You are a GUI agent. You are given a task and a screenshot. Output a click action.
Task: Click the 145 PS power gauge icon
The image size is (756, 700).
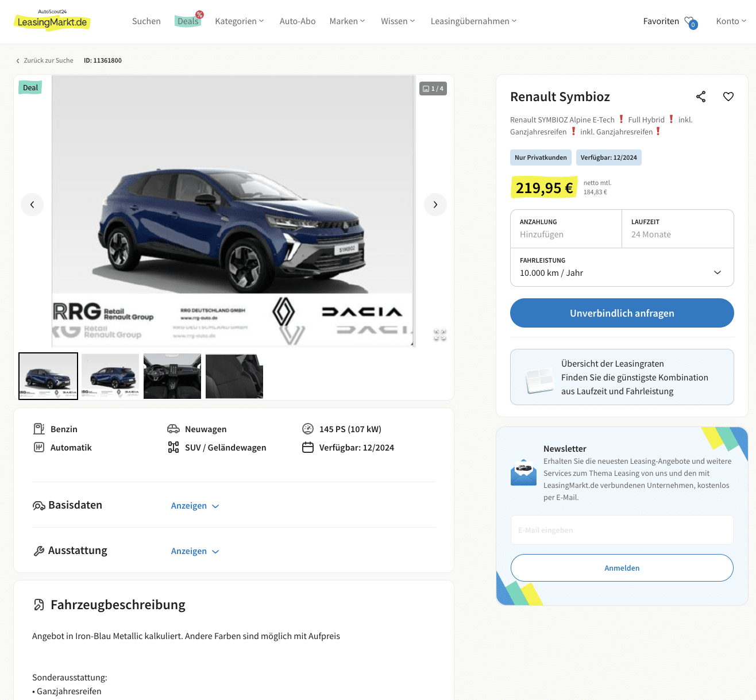[x=308, y=429]
